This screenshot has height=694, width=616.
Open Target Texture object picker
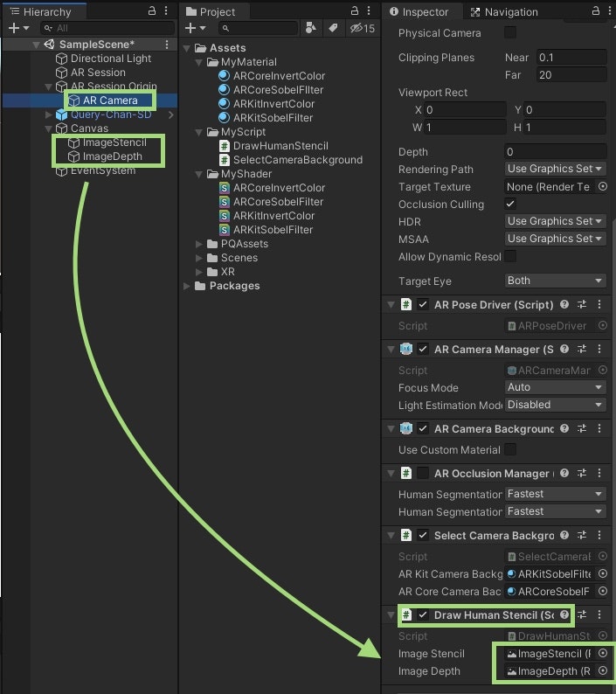pyautogui.click(x=602, y=187)
